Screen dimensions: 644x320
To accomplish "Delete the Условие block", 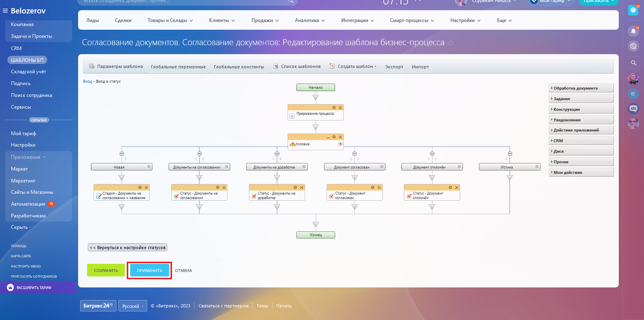I will click(x=340, y=137).
